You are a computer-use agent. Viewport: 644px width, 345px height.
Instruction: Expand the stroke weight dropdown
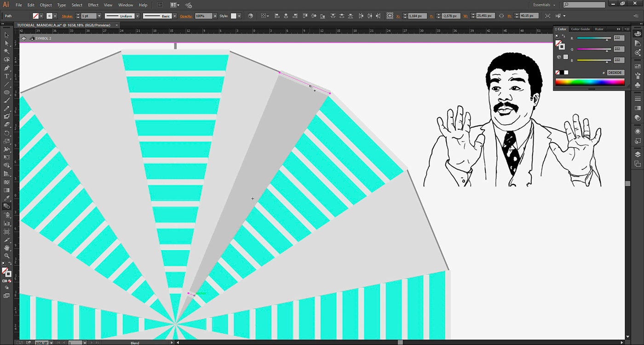pyautogui.click(x=99, y=16)
